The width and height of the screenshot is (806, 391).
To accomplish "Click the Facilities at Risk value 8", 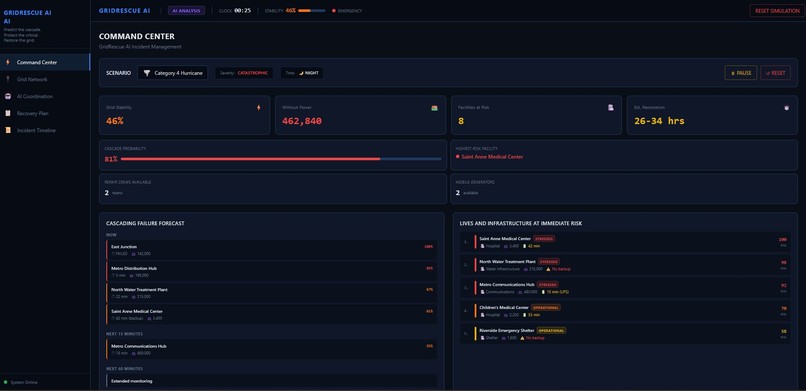I will click(x=461, y=121).
